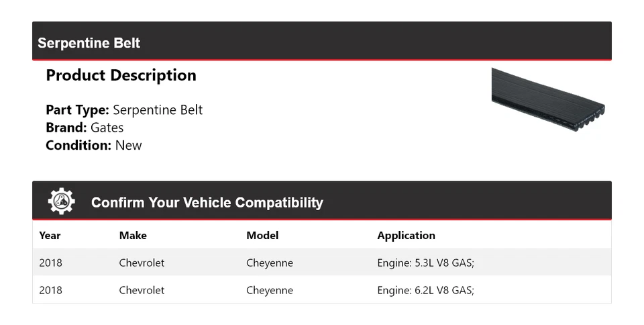Click the gear icon beside Confirm Your Vehicle Compatibility

point(61,201)
